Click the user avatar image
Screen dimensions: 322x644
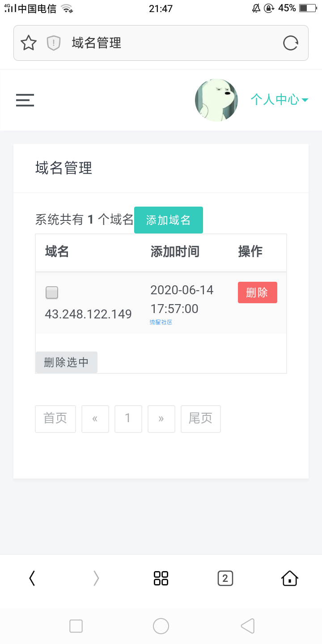216,100
